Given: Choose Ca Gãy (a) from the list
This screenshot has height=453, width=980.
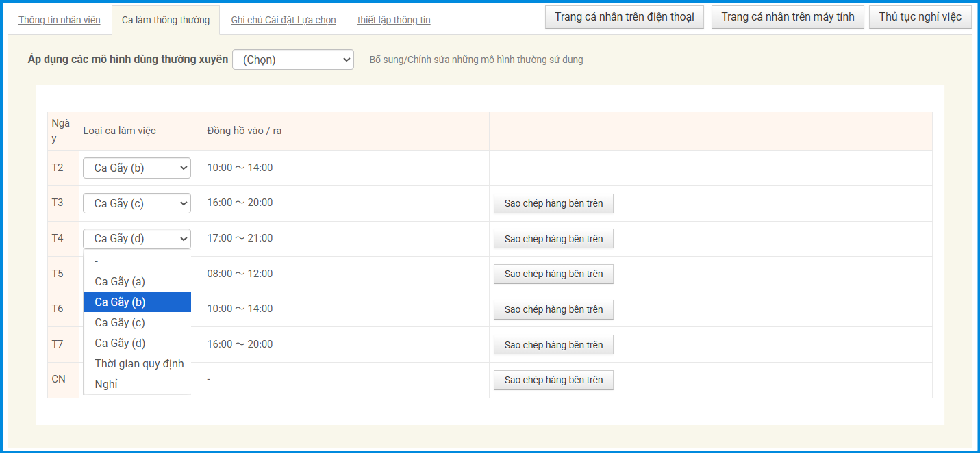Looking at the screenshot, I should point(120,281).
